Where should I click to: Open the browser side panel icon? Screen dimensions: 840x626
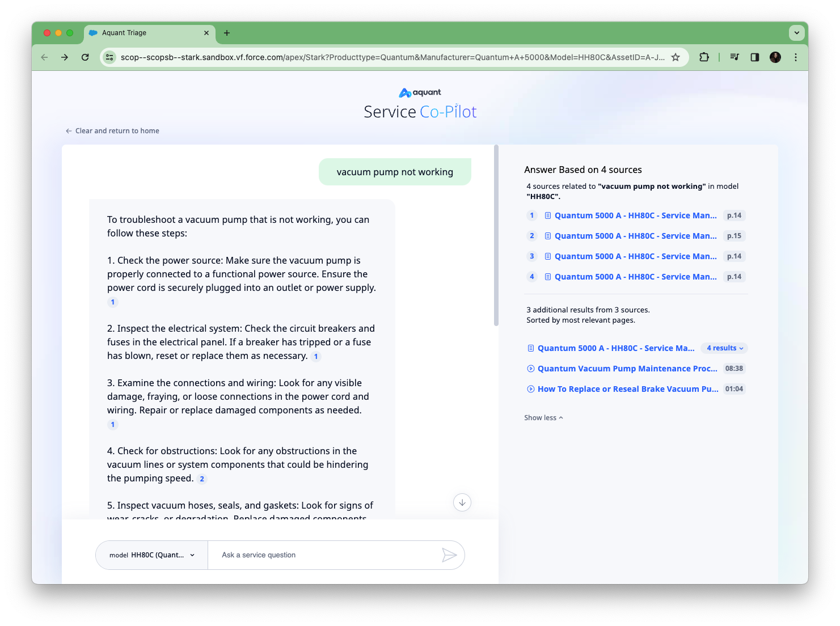click(x=754, y=57)
